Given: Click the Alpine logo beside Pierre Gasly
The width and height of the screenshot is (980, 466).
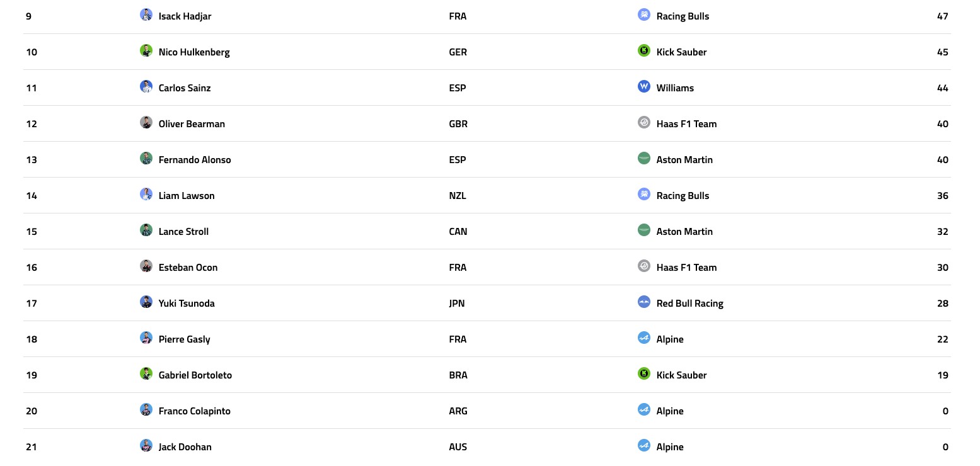Looking at the screenshot, I should coord(643,338).
